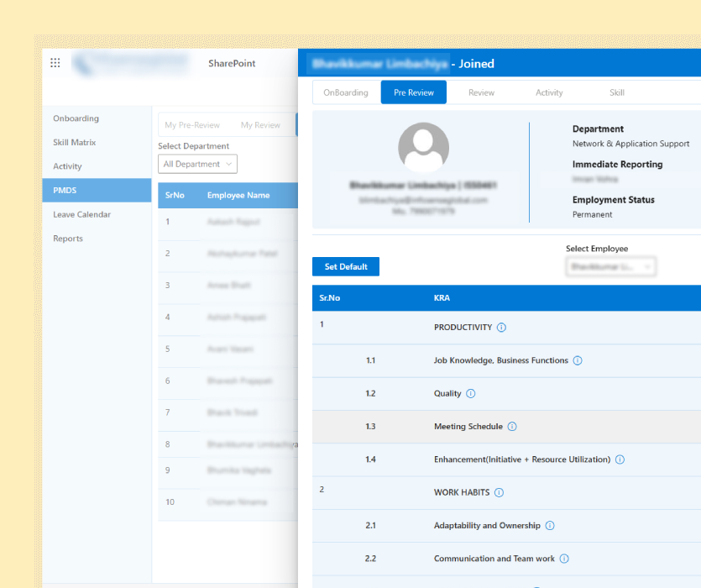Click info icon next to Adaptability and Ownership
The image size is (701, 588).
550,526
